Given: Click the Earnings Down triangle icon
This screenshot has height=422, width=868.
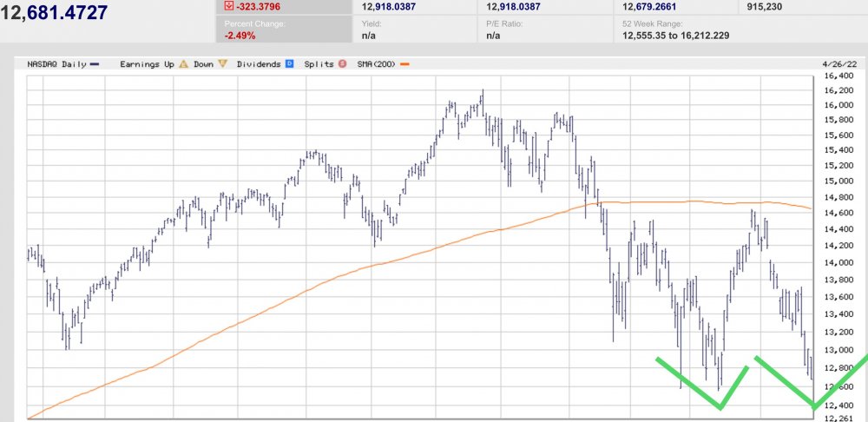Looking at the screenshot, I should click(222, 64).
